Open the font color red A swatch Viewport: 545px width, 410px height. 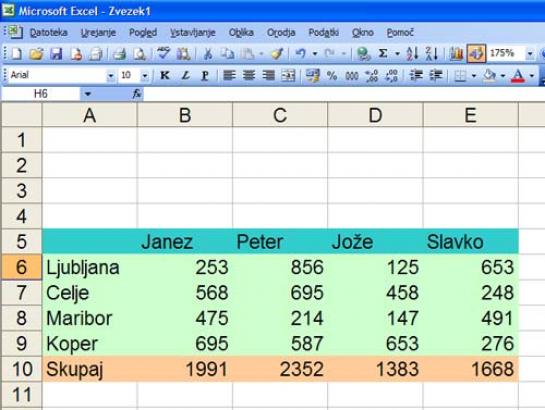click(518, 75)
